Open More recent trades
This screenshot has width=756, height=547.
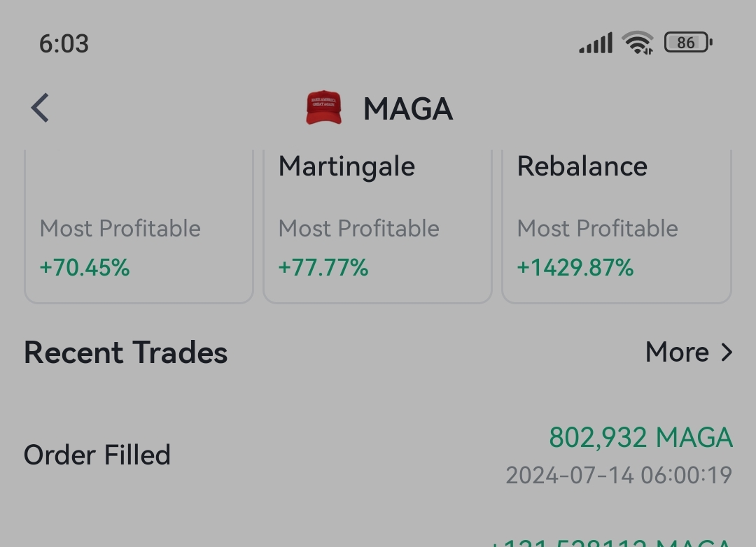pos(689,353)
